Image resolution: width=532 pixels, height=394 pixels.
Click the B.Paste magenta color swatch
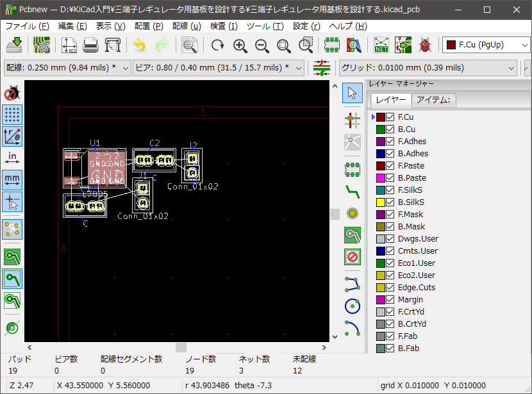(x=380, y=178)
